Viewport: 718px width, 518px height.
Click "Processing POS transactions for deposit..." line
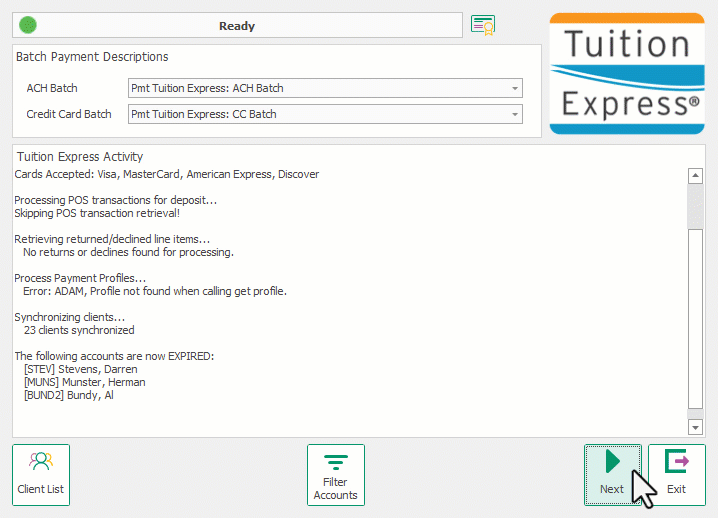(x=115, y=201)
